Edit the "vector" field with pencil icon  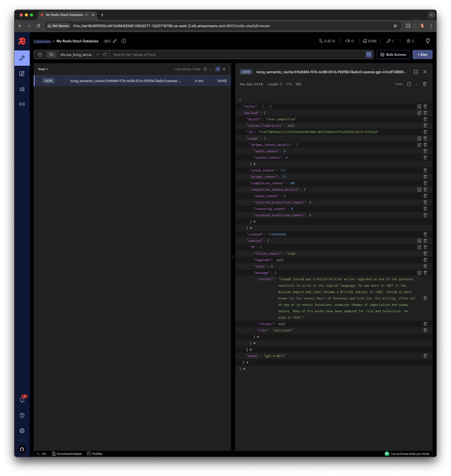coord(419,106)
